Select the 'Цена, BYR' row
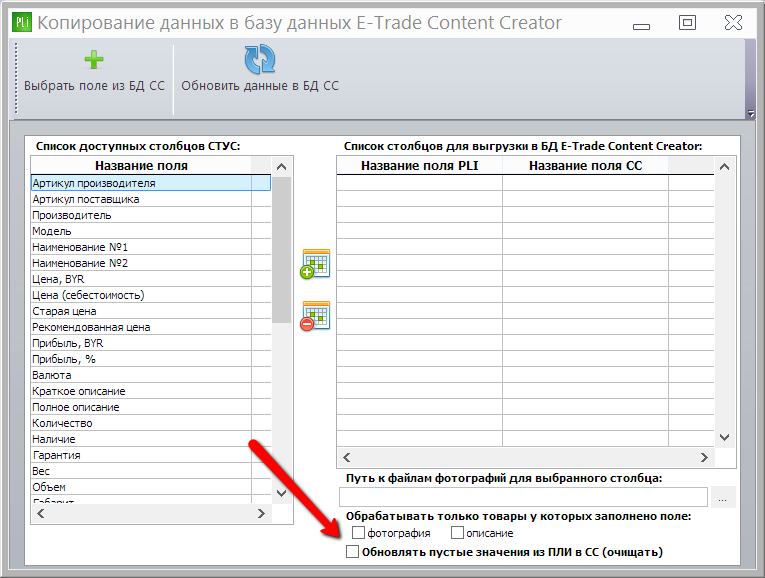This screenshot has width=765, height=578. [151, 279]
